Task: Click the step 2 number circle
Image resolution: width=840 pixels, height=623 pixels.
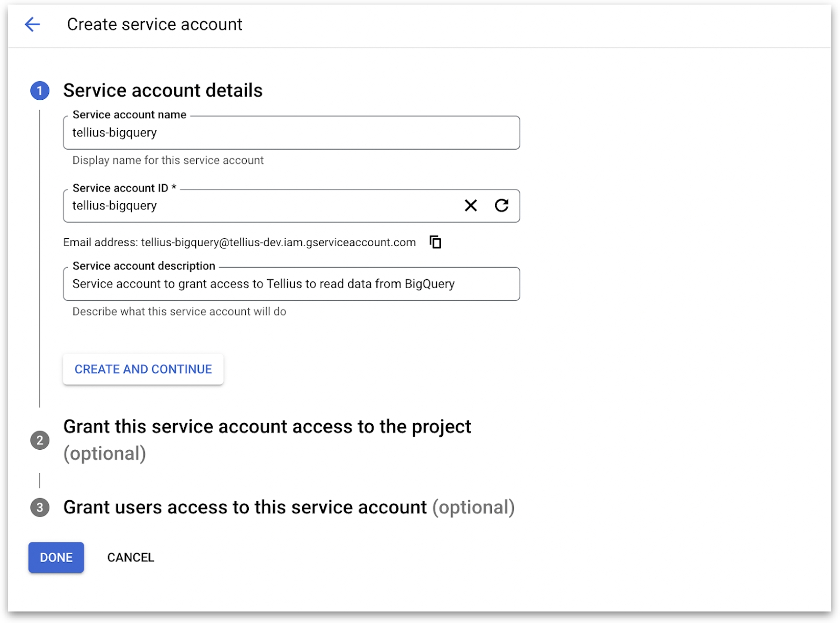Action: (x=40, y=440)
